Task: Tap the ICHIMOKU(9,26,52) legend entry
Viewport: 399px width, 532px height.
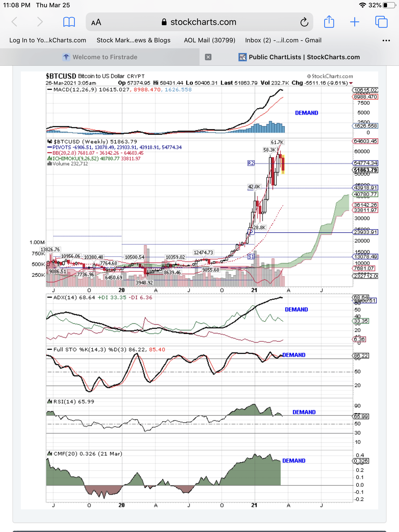Action: coord(94,158)
